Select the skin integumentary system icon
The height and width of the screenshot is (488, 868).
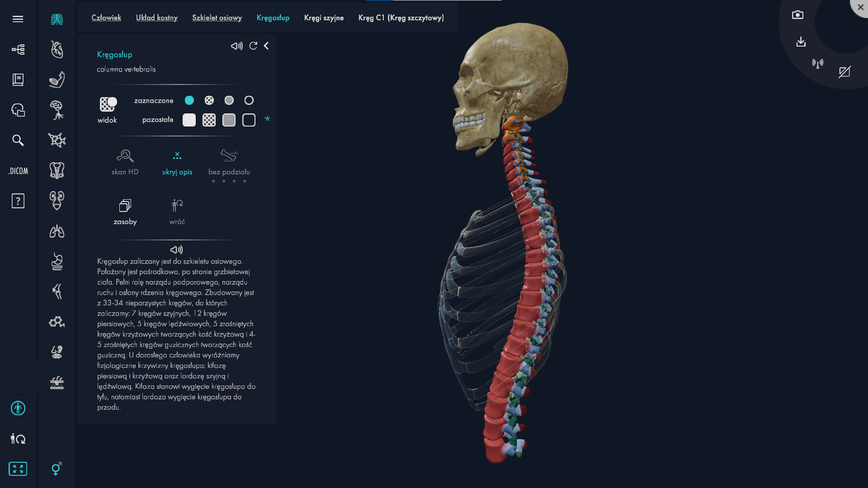coord(57,383)
